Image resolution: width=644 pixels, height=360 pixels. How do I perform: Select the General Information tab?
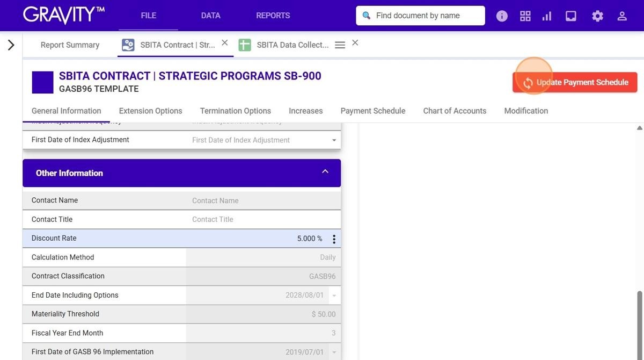(66, 111)
